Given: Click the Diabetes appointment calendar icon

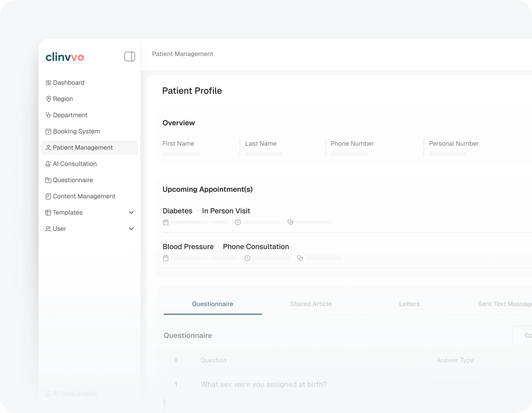Looking at the screenshot, I should pos(166,222).
